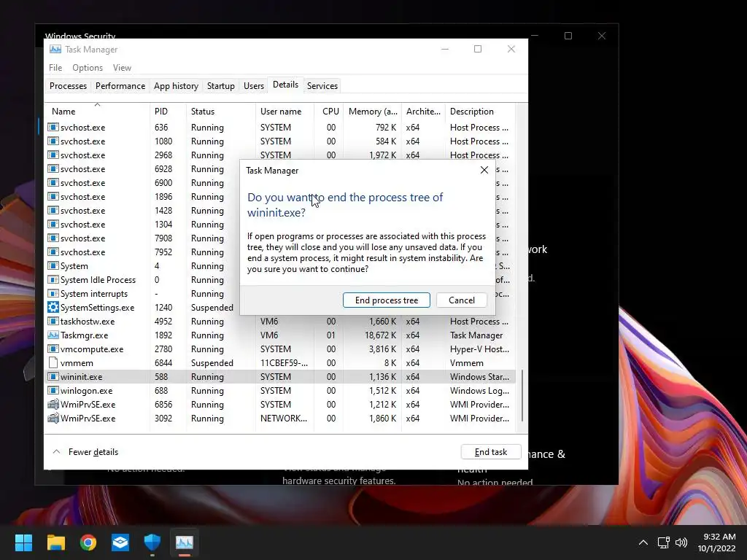The width and height of the screenshot is (747, 560).
Task: Minimize the Task Manager window
Action: 444,49
